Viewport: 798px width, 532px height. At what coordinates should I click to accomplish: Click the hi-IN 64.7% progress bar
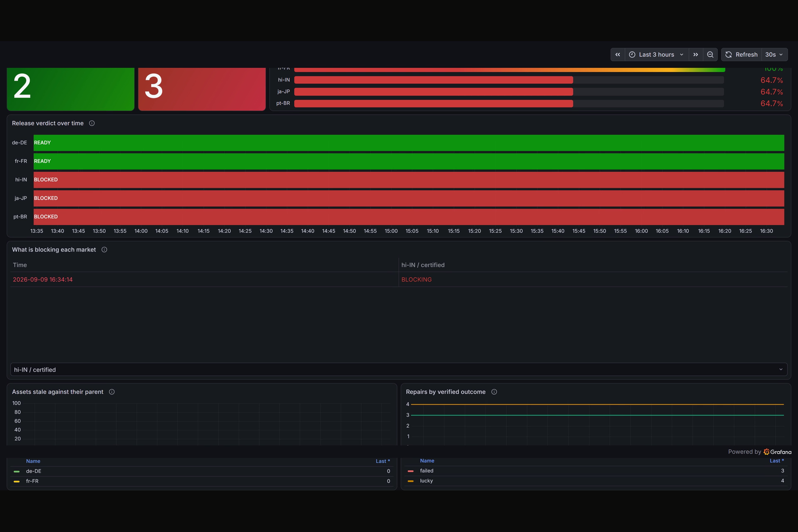pos(509,80)
